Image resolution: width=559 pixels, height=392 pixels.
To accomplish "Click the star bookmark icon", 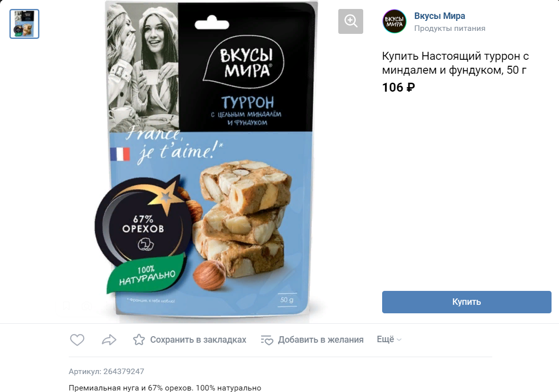I will point(139,340).
